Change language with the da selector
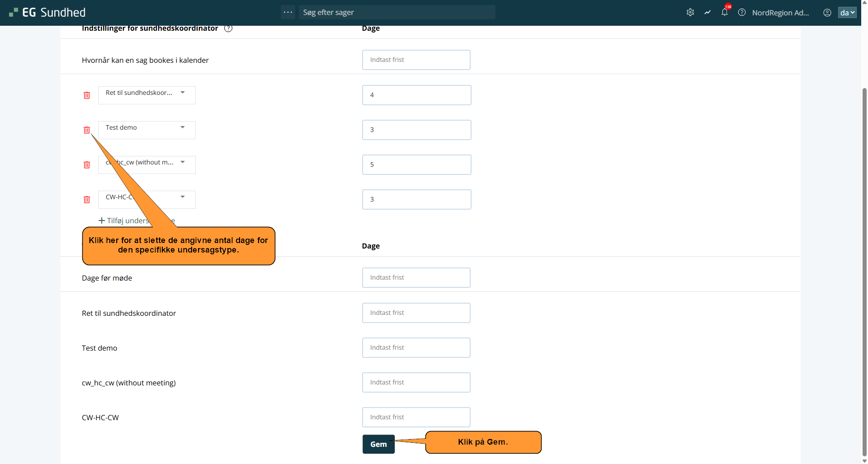 pos(847,13)
